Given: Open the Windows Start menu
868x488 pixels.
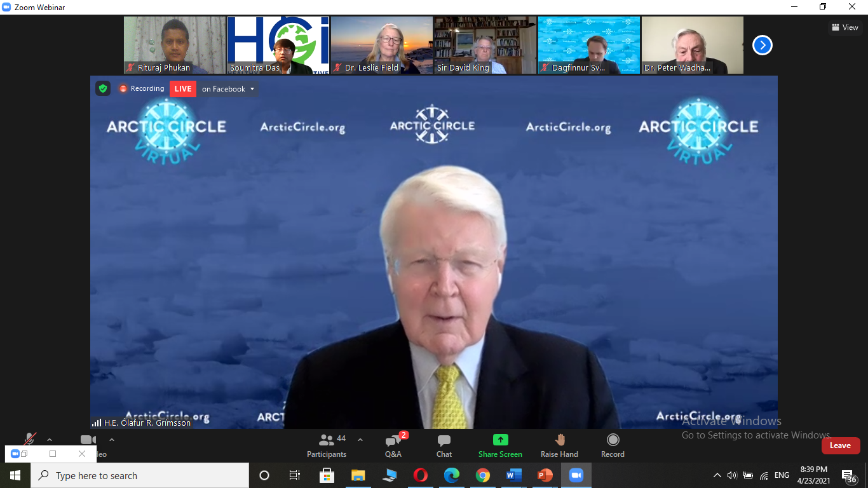Looking at the screenshot, I should pyautogui.click(x=15, y=475).
